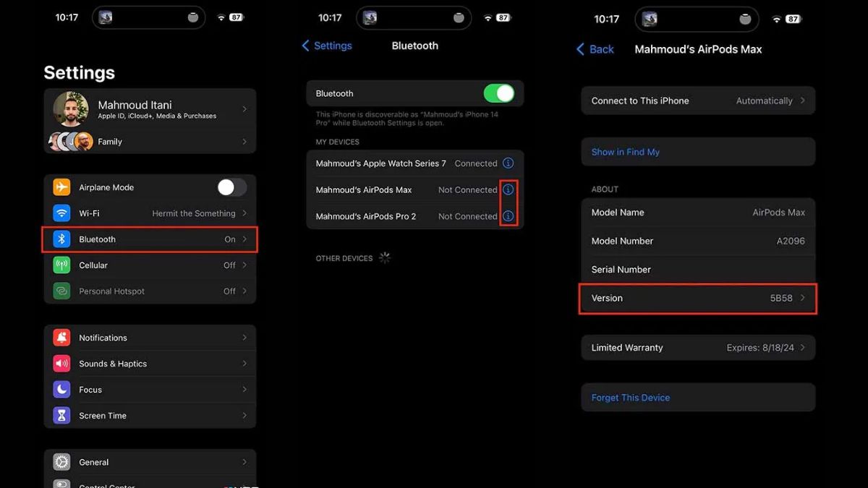Tap the red Notifications bell icon

click(x=61, y=338)
